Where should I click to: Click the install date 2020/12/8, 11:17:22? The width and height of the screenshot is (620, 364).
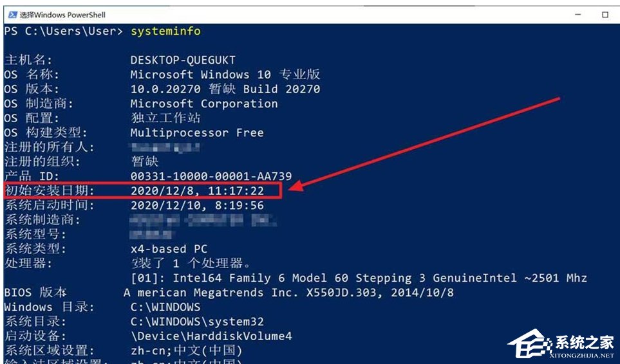pyautogui.click(x=197, y=191)
